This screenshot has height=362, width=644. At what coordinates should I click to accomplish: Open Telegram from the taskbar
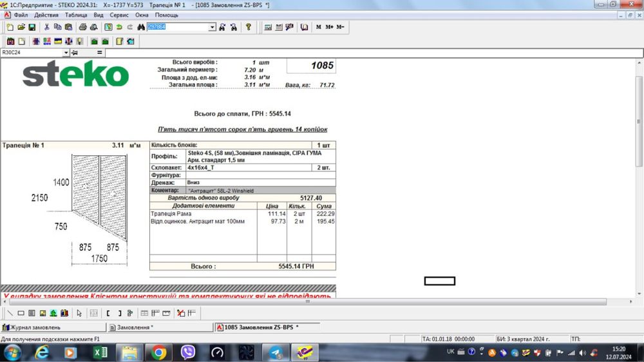tap(275, 353)
